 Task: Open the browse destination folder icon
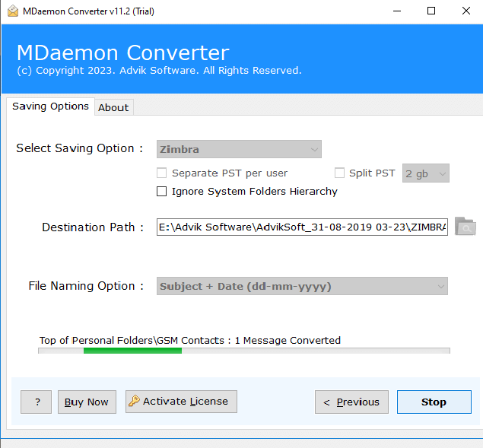(x=466, y=227)
